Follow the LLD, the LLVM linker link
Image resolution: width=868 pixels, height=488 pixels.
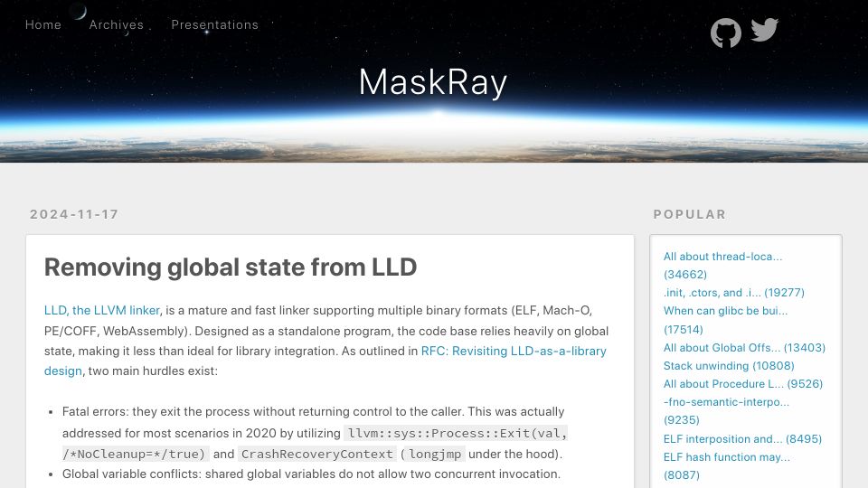point(102,310)
